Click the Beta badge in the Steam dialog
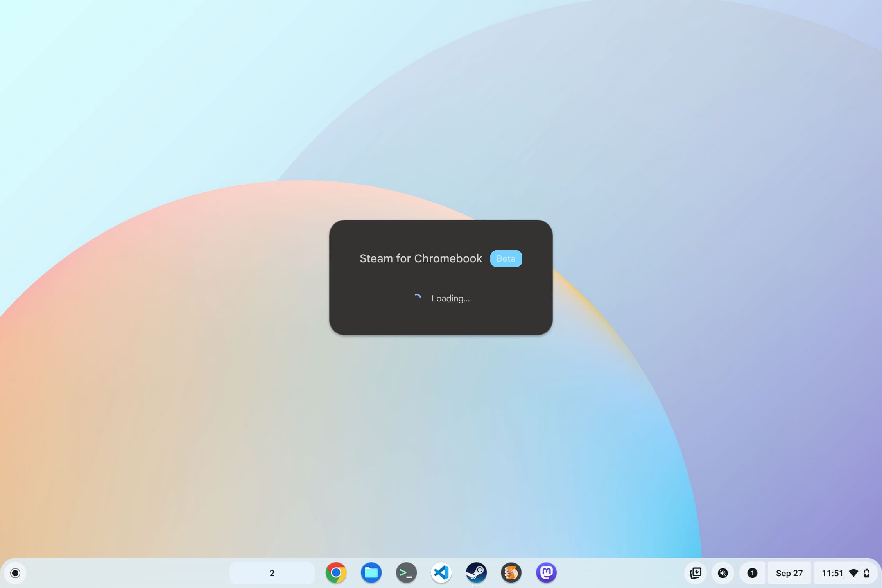 (506, 258)
